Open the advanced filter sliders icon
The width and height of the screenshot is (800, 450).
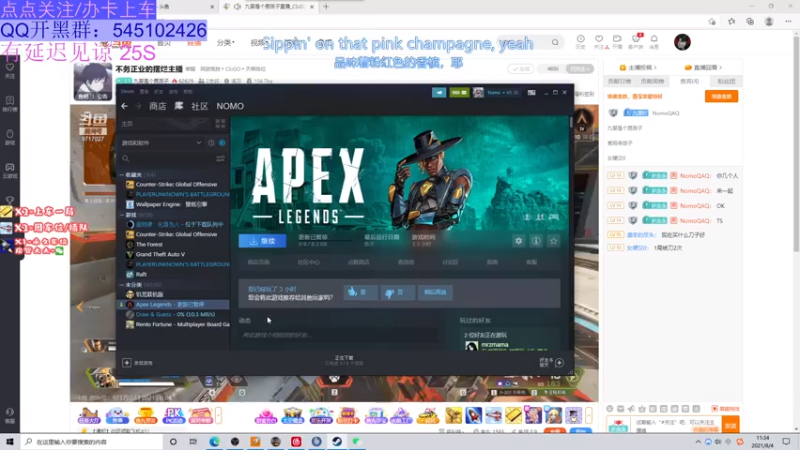click(220, 159)
